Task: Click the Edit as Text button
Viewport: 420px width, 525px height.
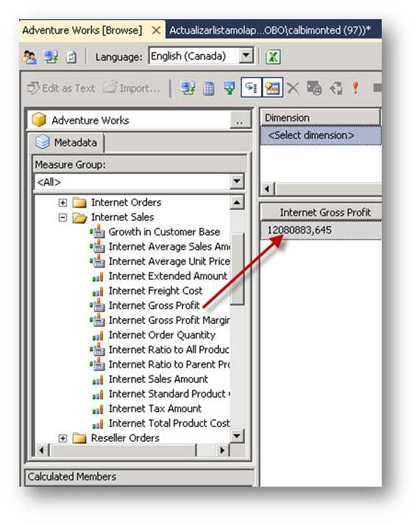Action: (x=61, y=88)
